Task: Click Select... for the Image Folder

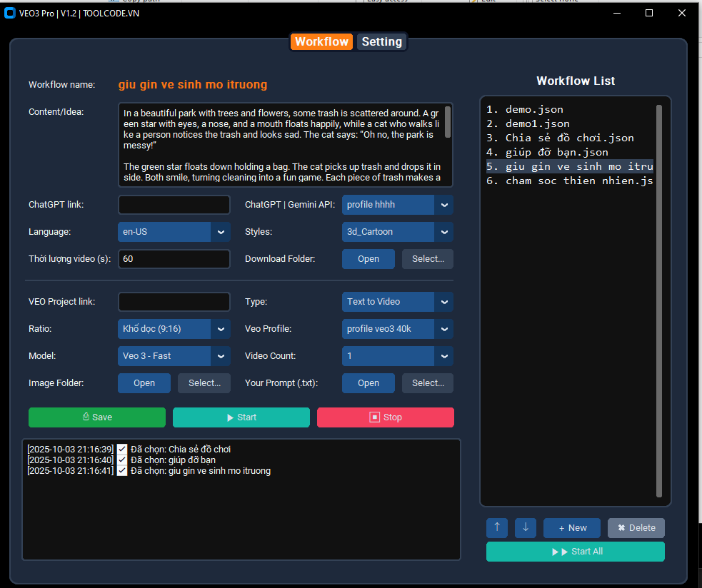Action: click(x=204, y=383)
